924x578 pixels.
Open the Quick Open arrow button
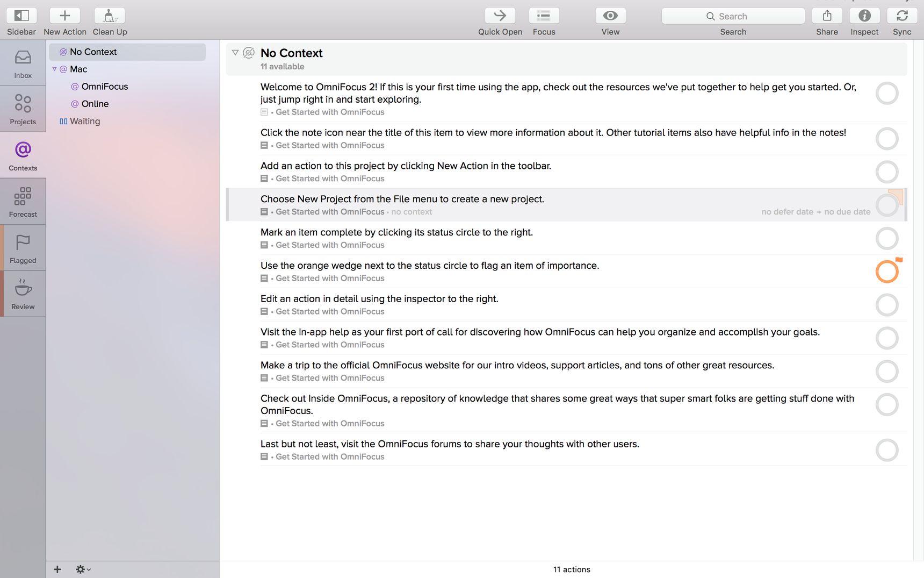point(500,16)
